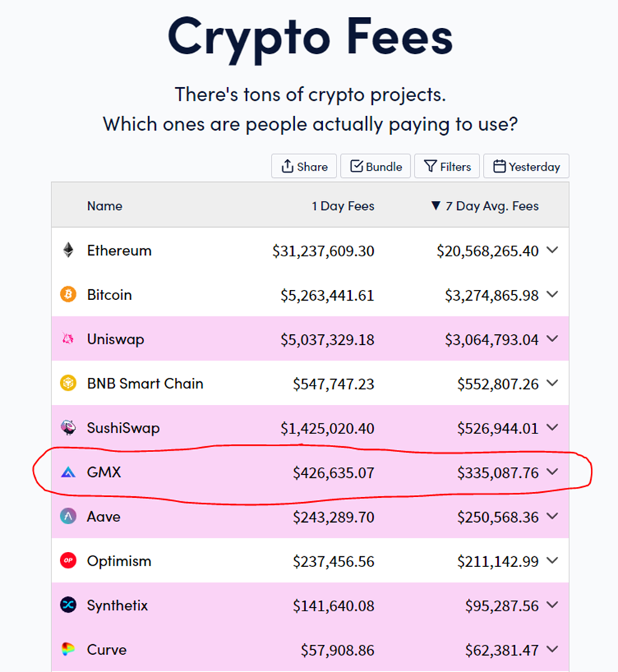Click the Ethereum logo icon
The image size is (618, 672).
point(68,251)
